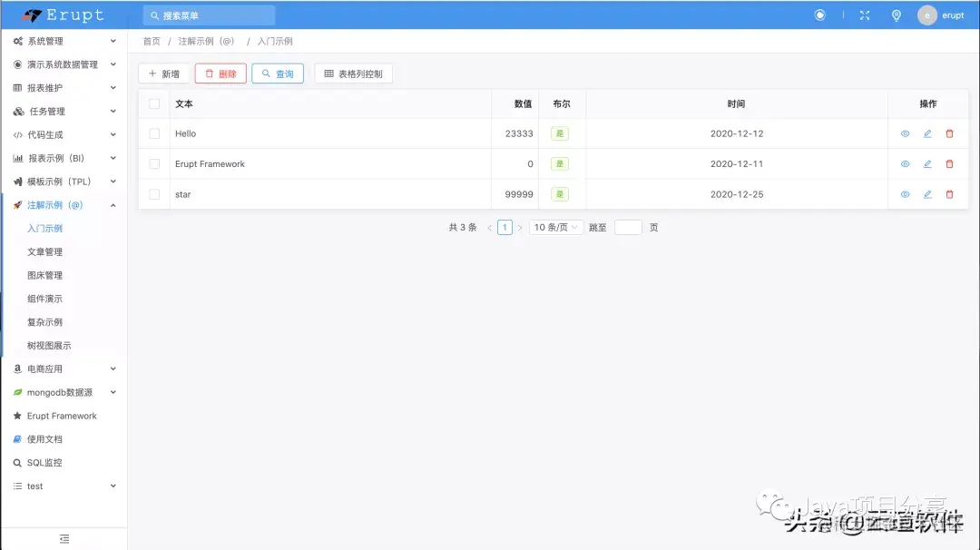Toggle the select-all header checkbox
The width and height of the screenshot is (980, 550).
154,103
